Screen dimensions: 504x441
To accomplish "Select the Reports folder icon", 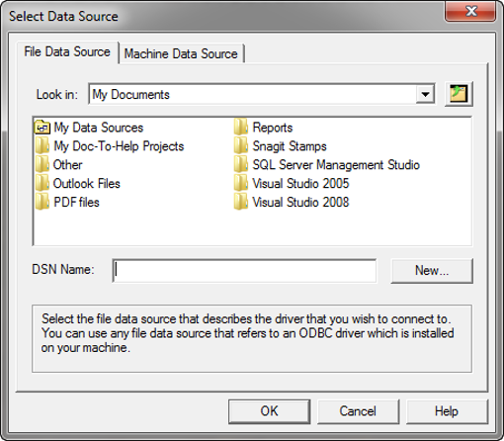I will pyautogui.click(x=241, y=128).
